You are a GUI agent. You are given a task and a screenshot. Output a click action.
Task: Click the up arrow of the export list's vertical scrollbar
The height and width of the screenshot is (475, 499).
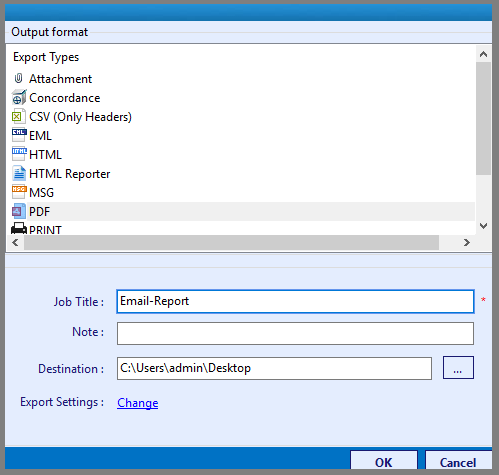(483, 54)
